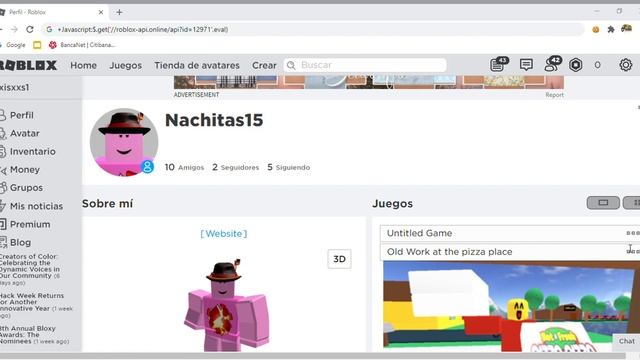The width and height of the screenshot is (640, 360).
Task: Open the pizza place game thumbnail
Action: click(511, 306)
